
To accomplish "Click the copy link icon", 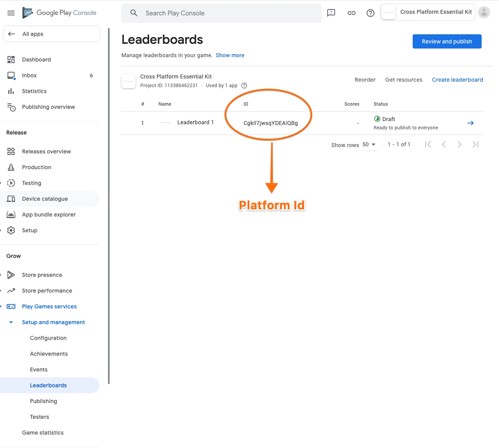I will click(x=352, y=13).
